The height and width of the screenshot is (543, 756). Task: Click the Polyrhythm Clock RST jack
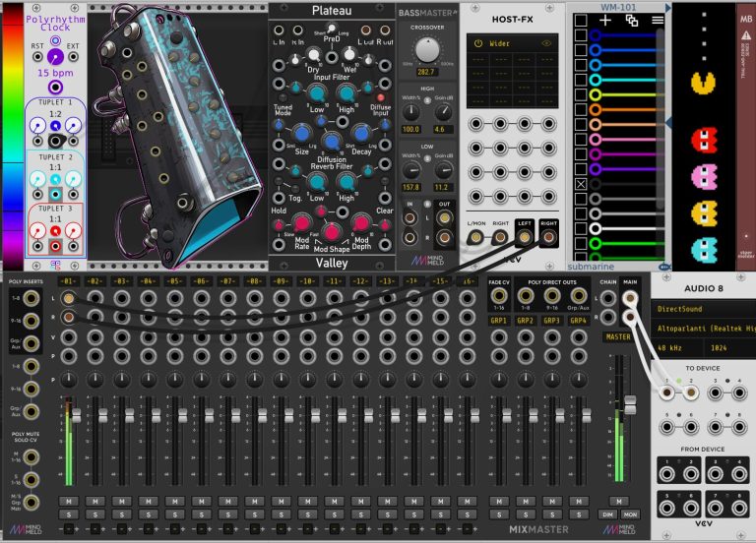point(37,57)
